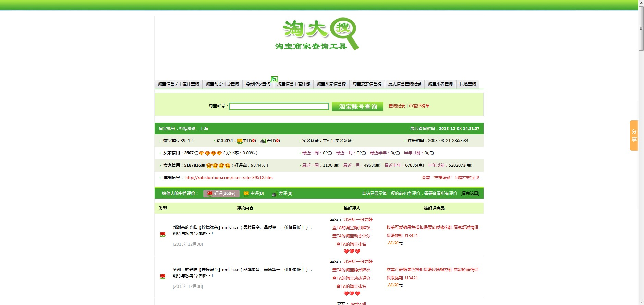Viewport: 644px width, 305px height.
Task: Click the 买家信用 diamond rating icons
Action: pyautogui.click(x=210, y=153)
